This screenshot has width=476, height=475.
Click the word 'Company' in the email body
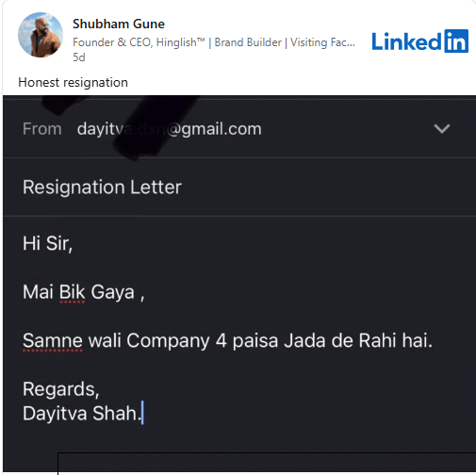click(168, 341)
